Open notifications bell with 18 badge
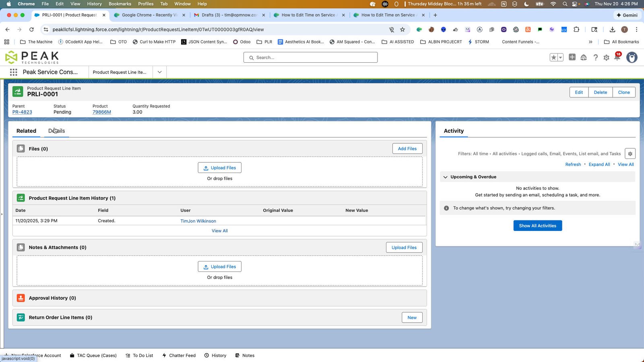This screenshot has width=644, height=362. (617, 57)
